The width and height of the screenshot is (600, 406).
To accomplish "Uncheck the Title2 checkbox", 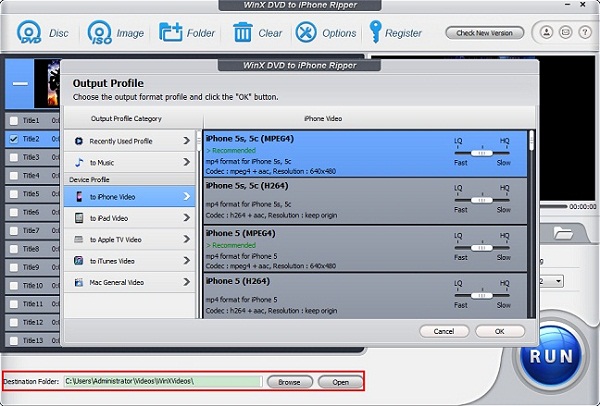I will tap(14, 139).
